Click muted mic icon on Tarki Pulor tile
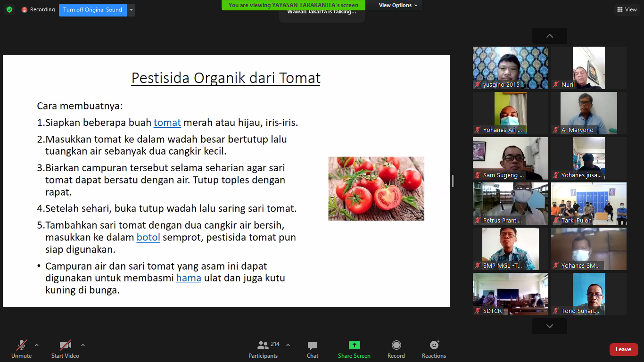This screenshot has width=644, height=362. [x=556, y=221]
